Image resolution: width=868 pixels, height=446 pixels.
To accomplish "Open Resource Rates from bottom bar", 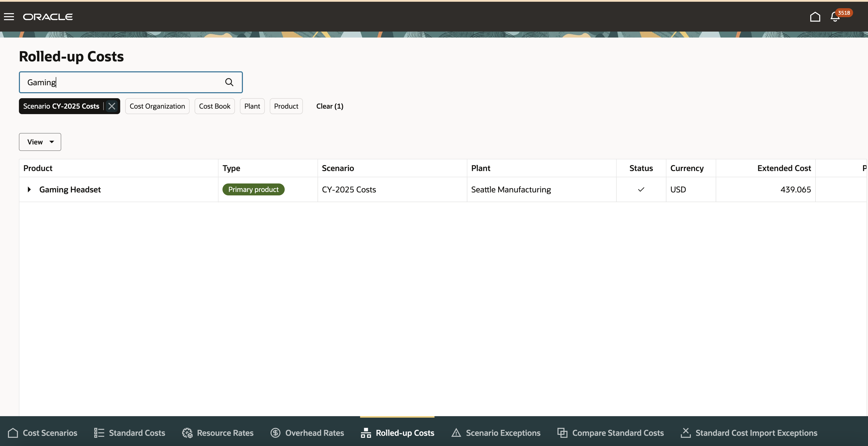I will 218,433.
